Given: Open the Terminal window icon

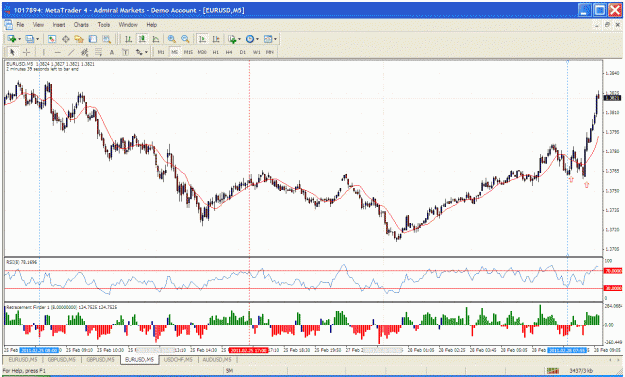Looking at the screenshot, I should point(92,39).
